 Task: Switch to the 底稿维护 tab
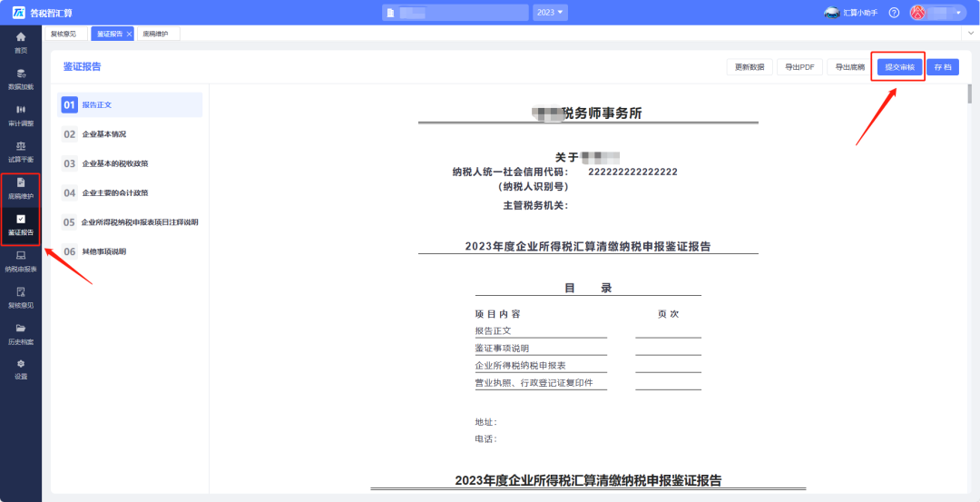tap(156, 34)
